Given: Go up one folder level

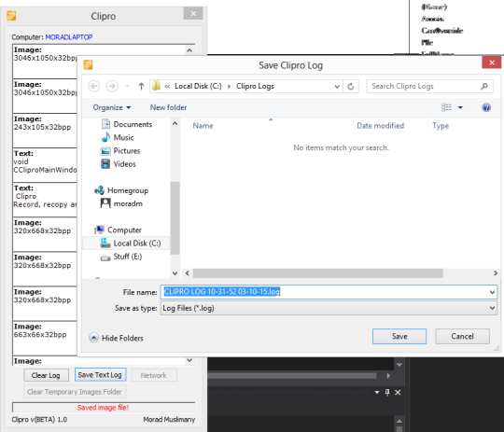Looking at the screenshot, I should click(x=141, y=86).
